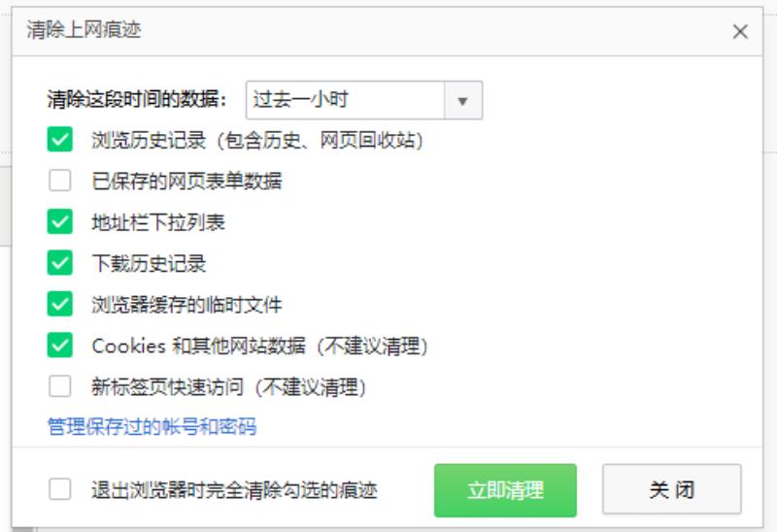Open the 管理保存过的帐号和密码 link
The height and width of the screenshot is (532, 777).
click(152, 426)
